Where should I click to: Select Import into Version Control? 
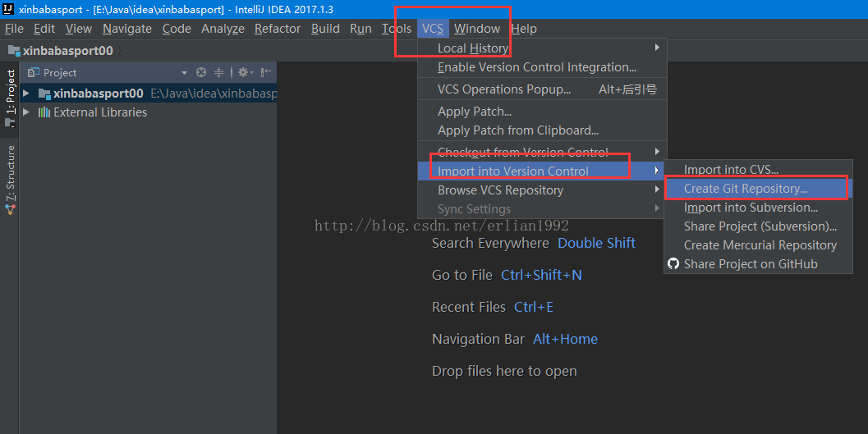[542, 171]
